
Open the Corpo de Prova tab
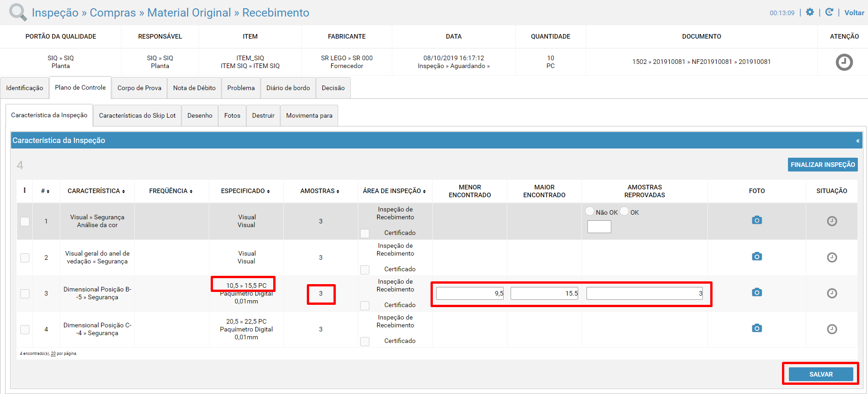coord(139,88)
